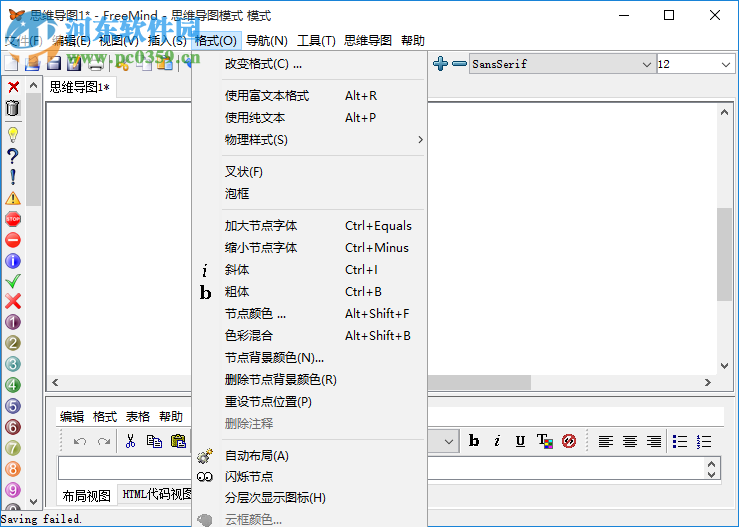Click the trash can icon in left sidebar
The height and width of the screenshot is (527, 739).
[13, 108]
